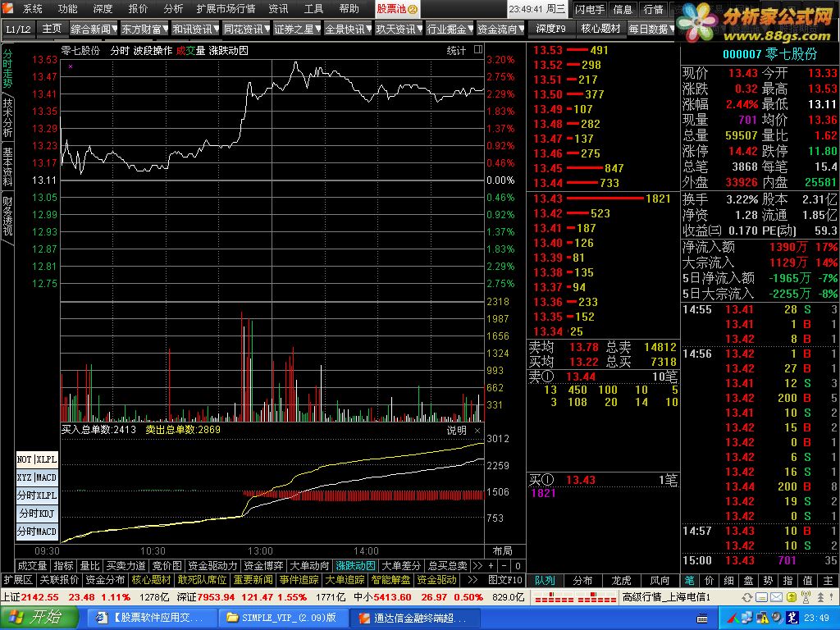This screenshot has height=630, width=840.
Task: Open the 图文F10 button
Action: coord(505,580)
